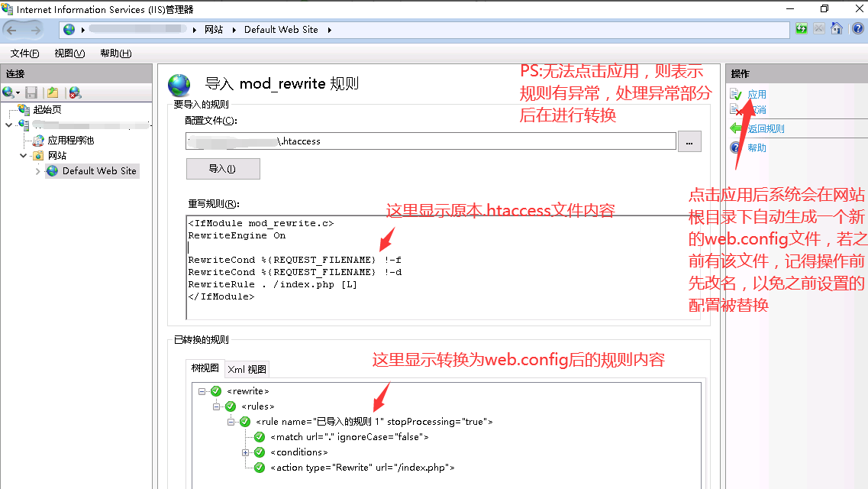868x489 pixels.
Task: Click the save floppy disk icon
Action: coord(31,92)
